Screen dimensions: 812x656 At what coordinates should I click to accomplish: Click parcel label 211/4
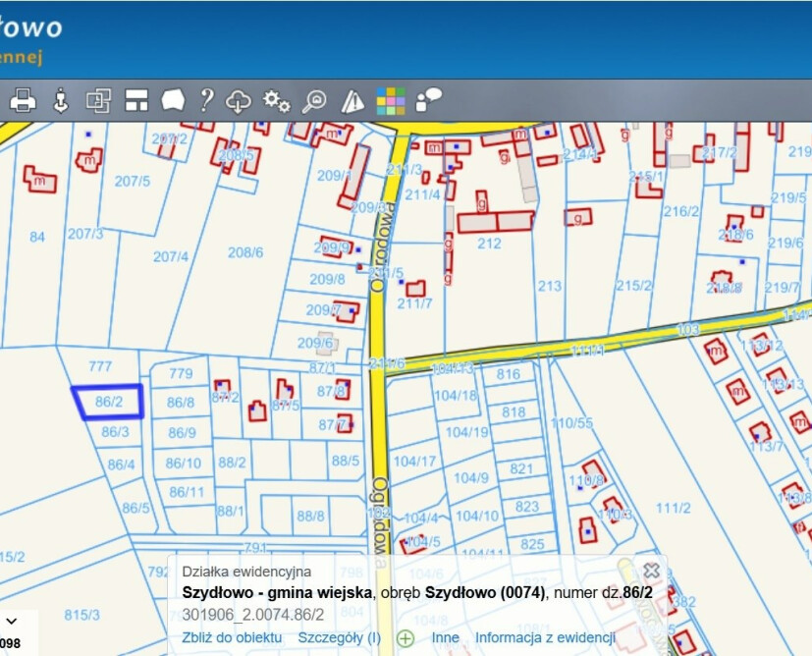coord(422,194)
